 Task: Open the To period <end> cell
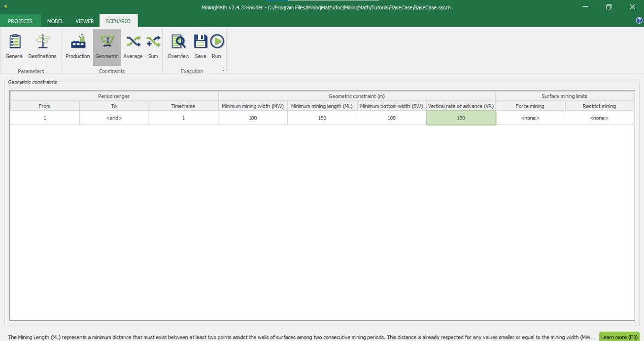click(114, 118)
